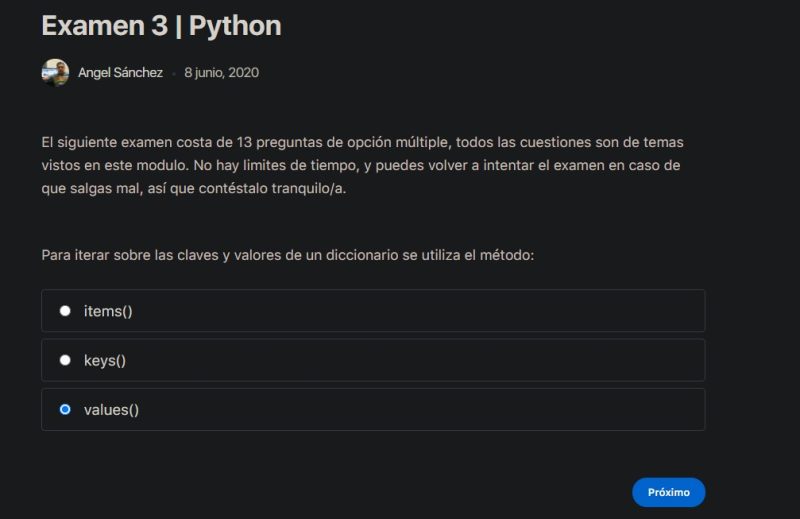The height and width of the screenshot is (519, 800).
Task: Click the selected values() radio button
Action: [x=65, y=409]
